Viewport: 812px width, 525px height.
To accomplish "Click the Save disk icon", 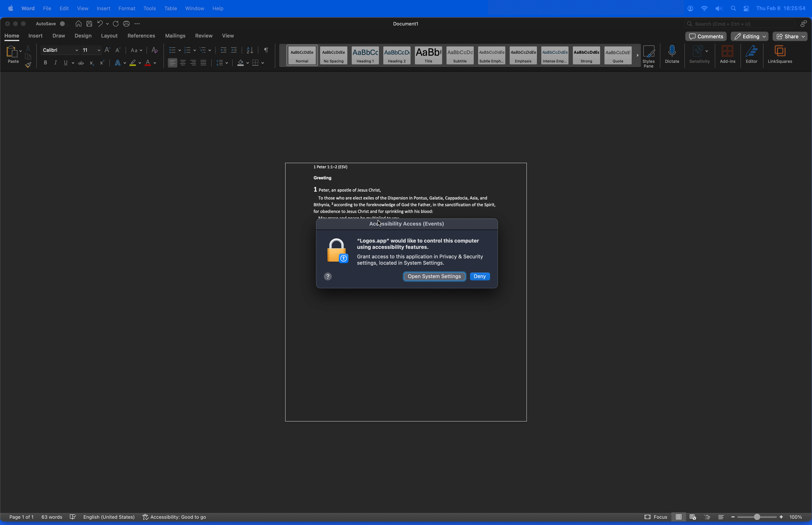I will pyautogui.click(x=89, y=24).
